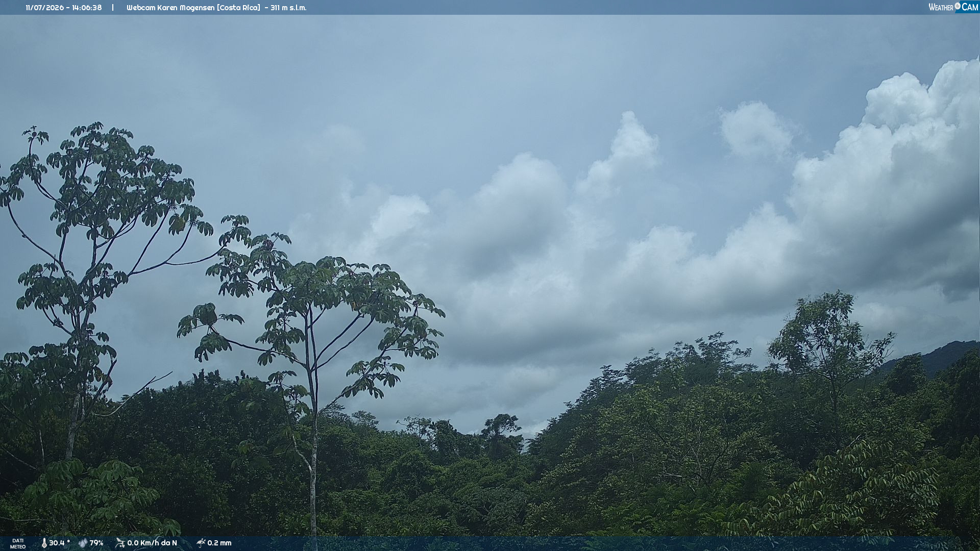Click the 11/07/2026 - 14:06:38 timestamp
980x551 pixels.
64,8
